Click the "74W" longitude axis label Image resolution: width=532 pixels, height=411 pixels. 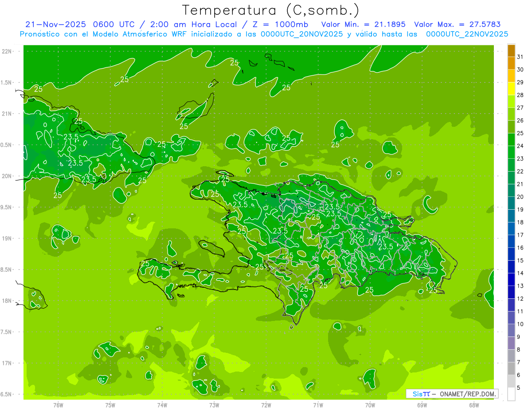click(x=162, y=405)
